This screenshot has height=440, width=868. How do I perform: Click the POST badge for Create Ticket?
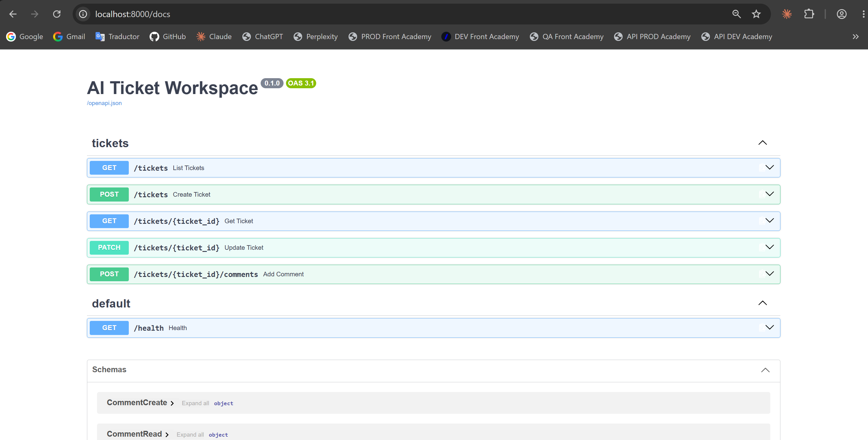(109, 194)
